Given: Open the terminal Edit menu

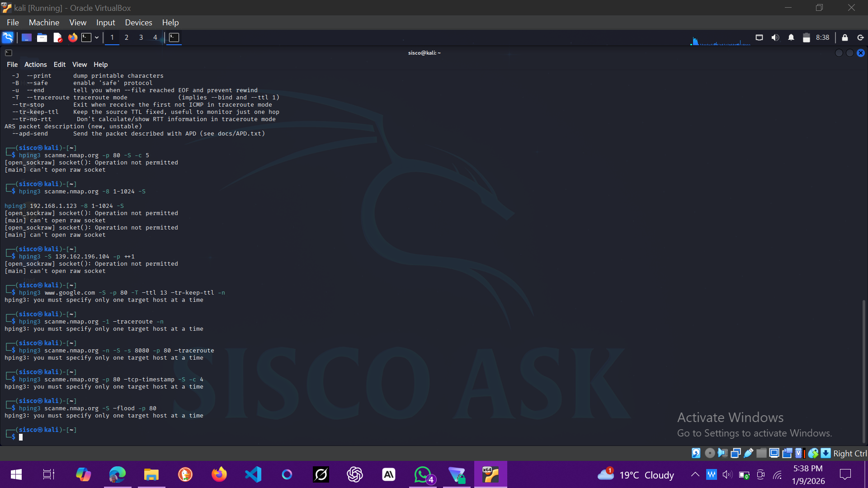Looking at the screenshot, I should click(59, 65).
